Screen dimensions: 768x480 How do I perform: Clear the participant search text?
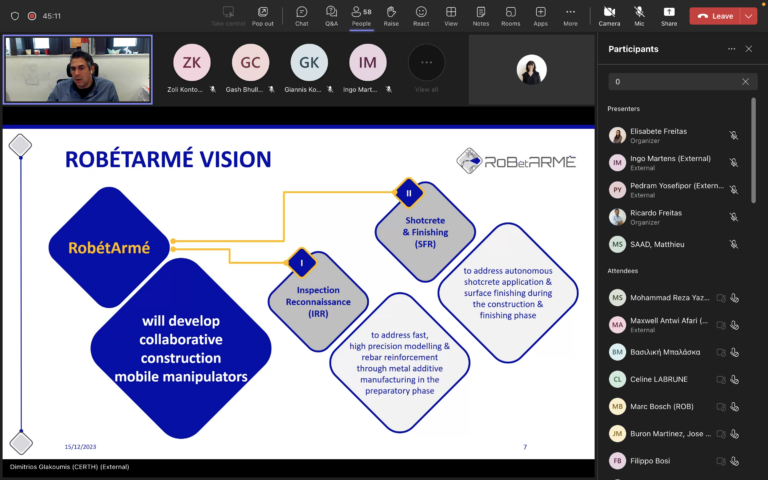coord(745,82)
